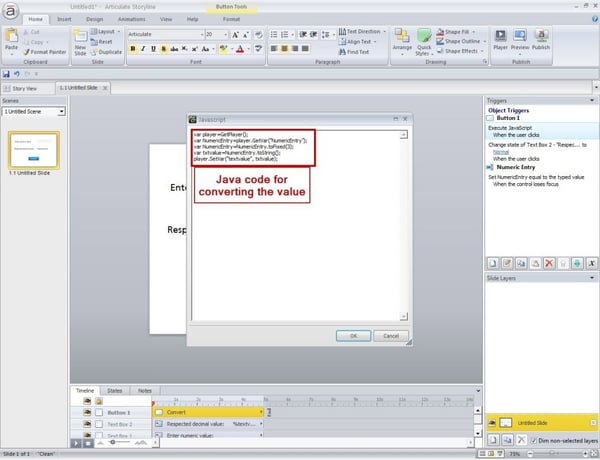
Task: Click OK in the JavaScript dialog
Action: pos(353,336)
